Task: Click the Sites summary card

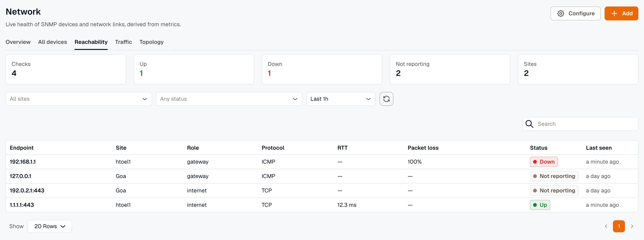Action: tap(578, 69)
